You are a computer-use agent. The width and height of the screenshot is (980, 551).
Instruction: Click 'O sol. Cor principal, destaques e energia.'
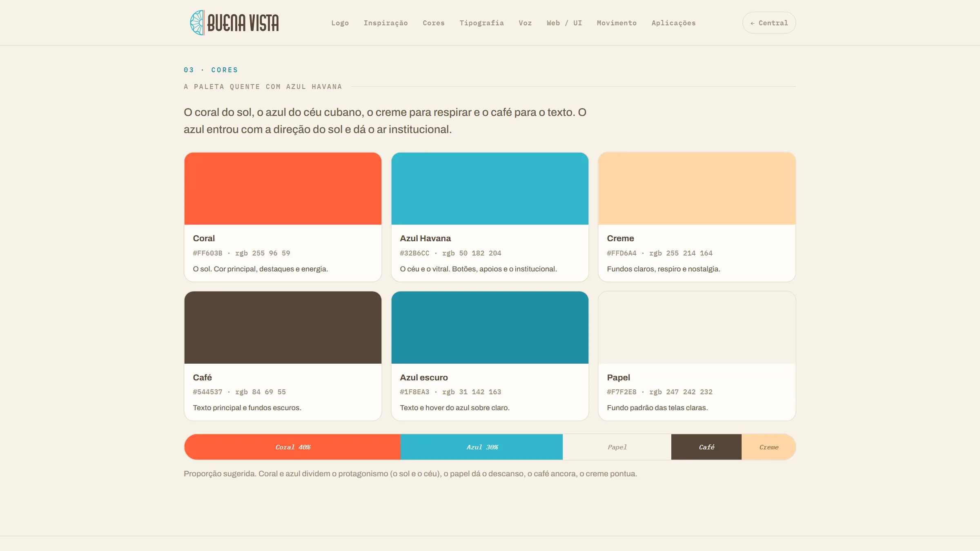click(260, 269)
